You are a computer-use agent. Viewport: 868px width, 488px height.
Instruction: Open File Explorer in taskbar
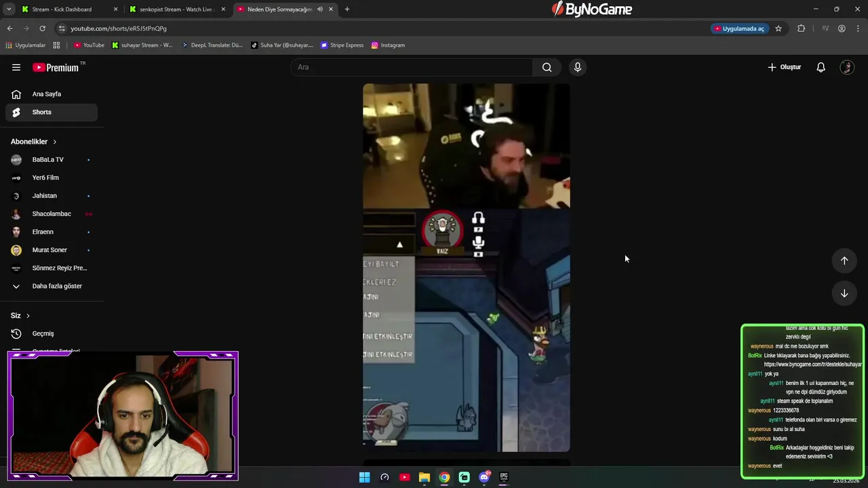pyautogui.click(x=424, y=477)
